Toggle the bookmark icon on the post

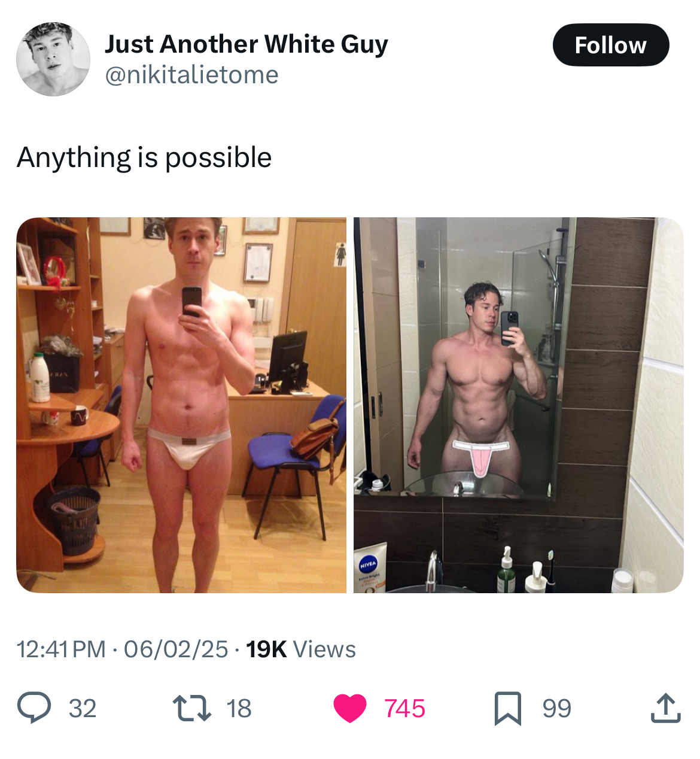508,709
